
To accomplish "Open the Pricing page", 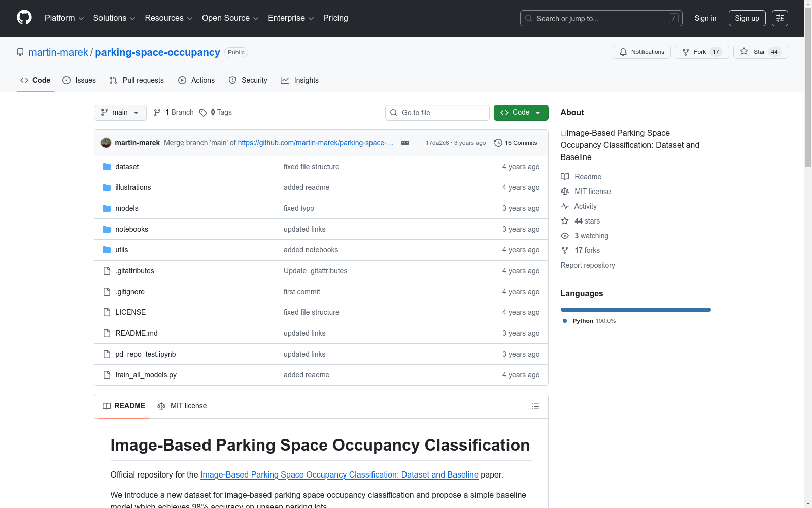I will (335, 18).
